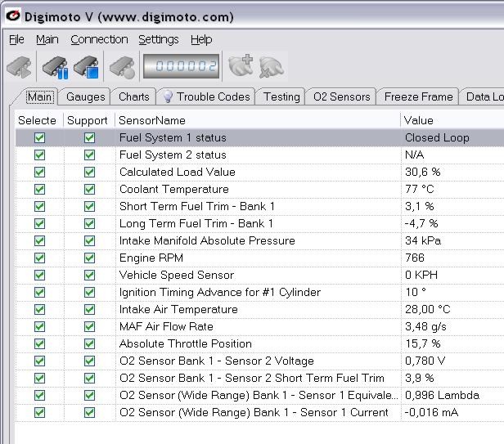Toggle Selected checkbox for Engine RPM
Viewport: 504px width, 444px height.
pos(39,258)
